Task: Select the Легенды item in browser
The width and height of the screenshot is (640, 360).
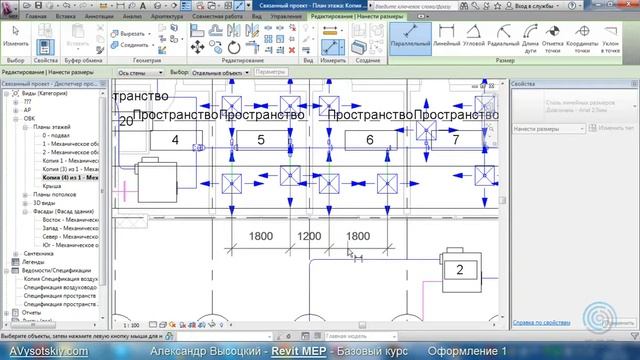Action: tap(33, 262)
